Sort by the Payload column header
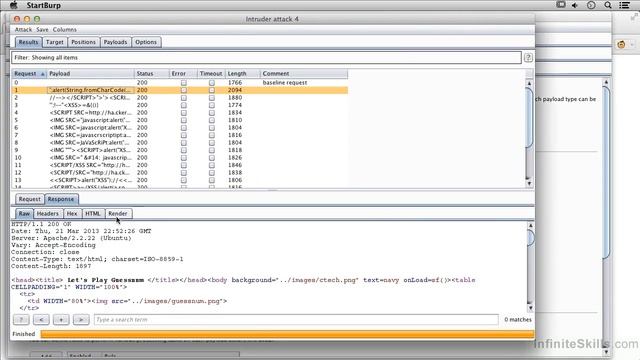Screen dimensions: 640x360 coord(90,73)
